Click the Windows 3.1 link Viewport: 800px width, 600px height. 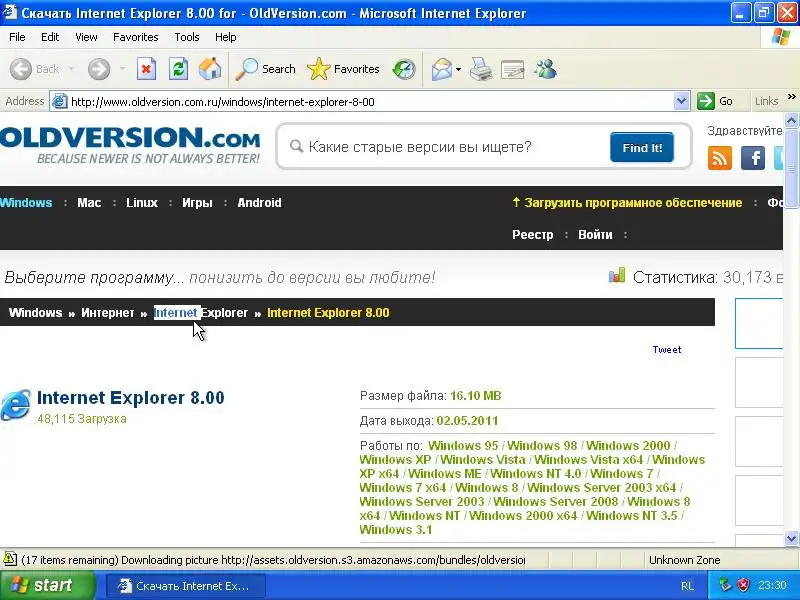[x=395, y=530]
